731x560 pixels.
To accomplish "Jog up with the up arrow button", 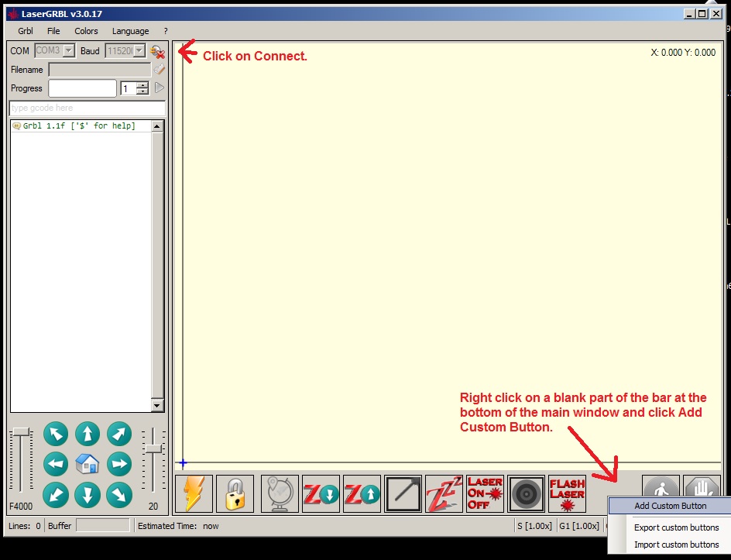I will (88, 434).
